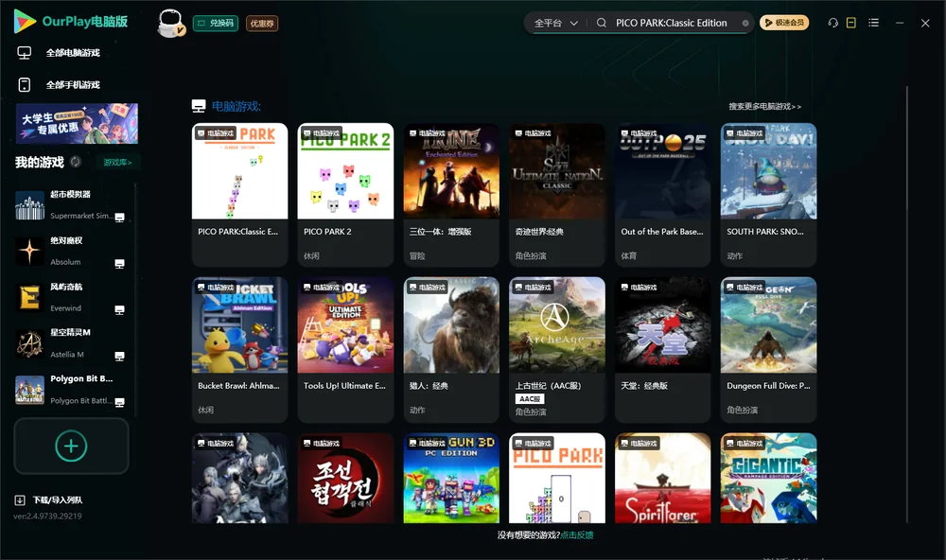Refresh the My Games list
946x560 pixels.
coord(76,162)
